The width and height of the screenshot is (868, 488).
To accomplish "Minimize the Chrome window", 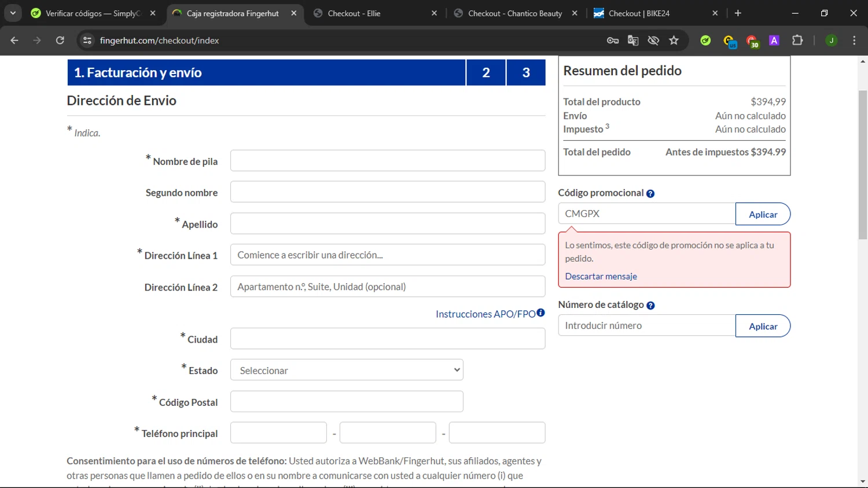I will pyautogui.click(x=795, y=13).
